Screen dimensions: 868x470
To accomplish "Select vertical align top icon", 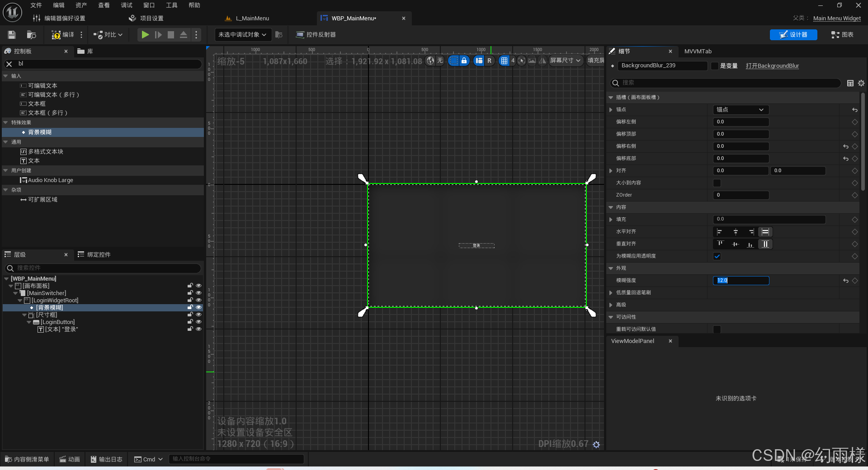I will 720,244.
